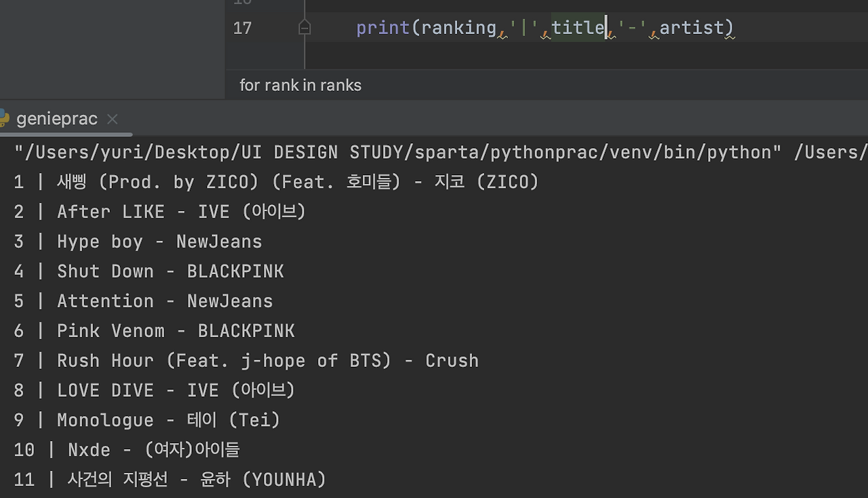Click the highlighted word title on line 17
This screenshot has height=498, width=868.
576,27
